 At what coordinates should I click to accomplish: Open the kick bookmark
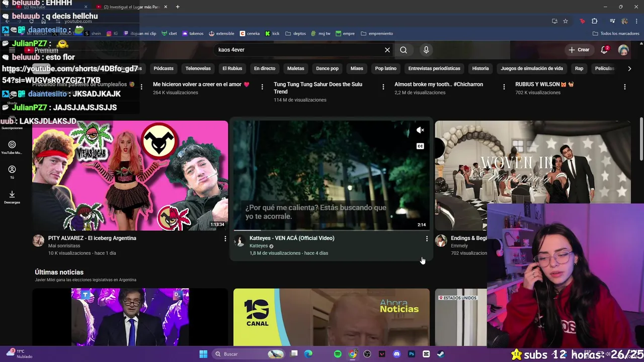tap(272, 34)
